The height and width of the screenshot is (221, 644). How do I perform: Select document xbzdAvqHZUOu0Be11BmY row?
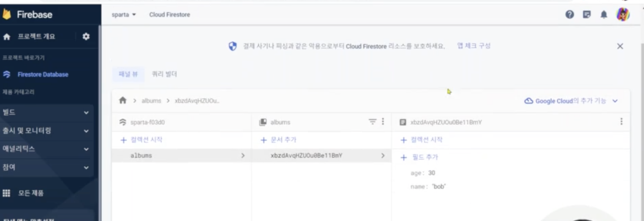coord(321,156)
